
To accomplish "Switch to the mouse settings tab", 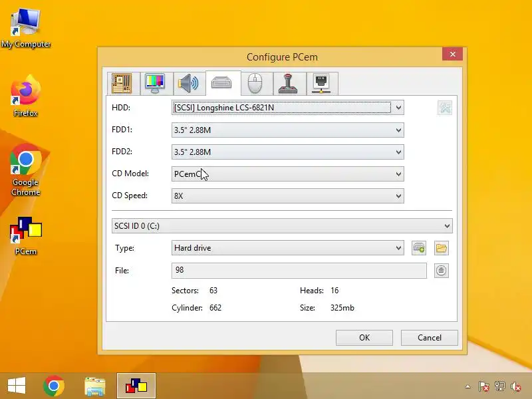I will (x=255, y=84).
